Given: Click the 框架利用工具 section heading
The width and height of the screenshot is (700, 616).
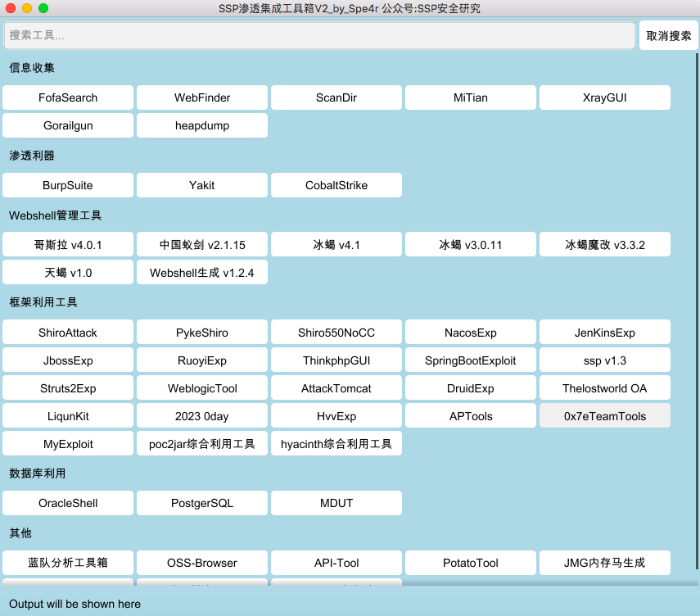Looking at the screenshot, I should pyautogui.click(x=43, y=302).
